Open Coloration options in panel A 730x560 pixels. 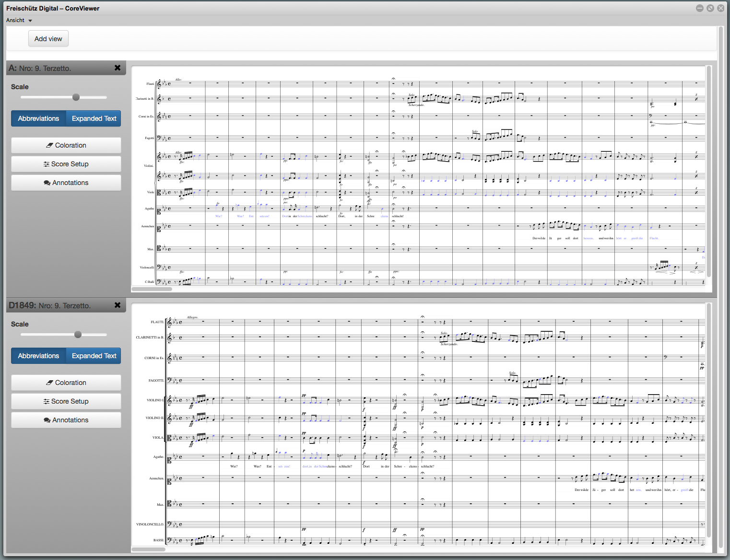click(66, 145)
